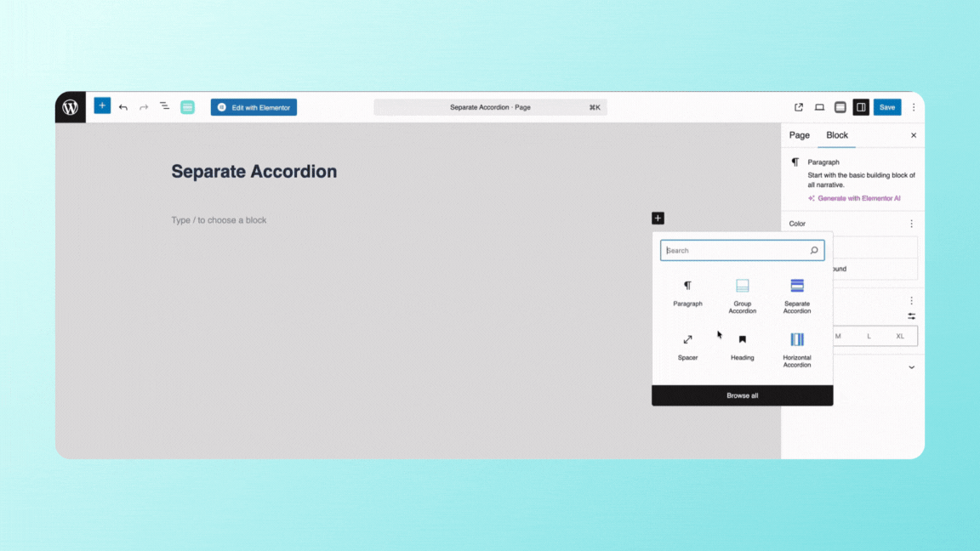This screenshot has width=980, height=551.
Task: Toggle the Settings sidebar panel
Action: pyautogui.click(x=861, y=107)
